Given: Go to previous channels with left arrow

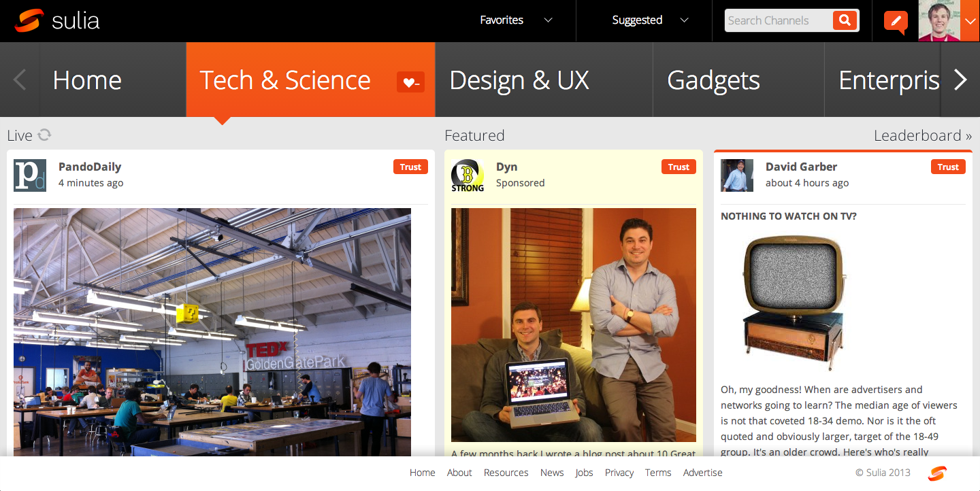Looking at the screenshot, I should [x=20, y=80].
